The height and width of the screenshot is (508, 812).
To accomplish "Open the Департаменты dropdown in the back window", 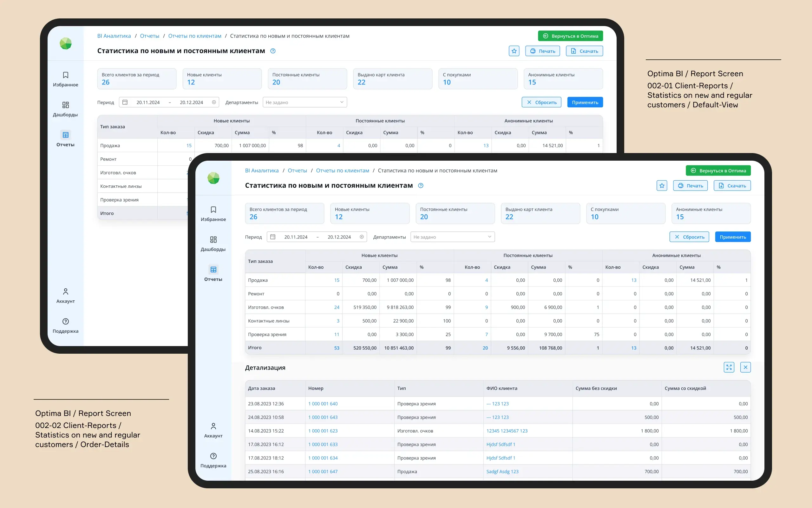I will [305, 102].
